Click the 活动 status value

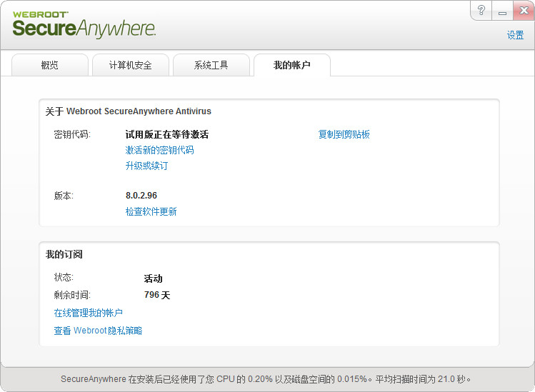click(153, 278)
